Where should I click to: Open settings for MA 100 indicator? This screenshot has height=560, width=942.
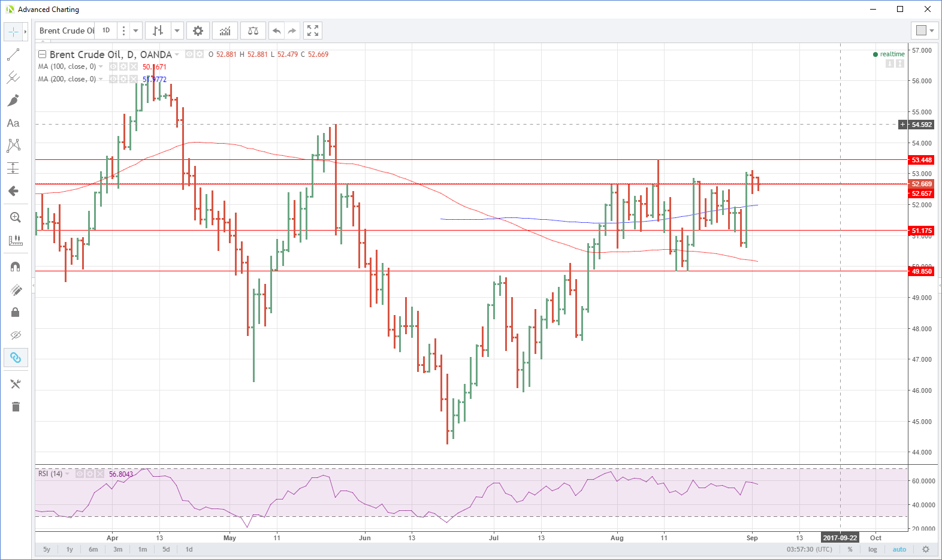tap(123, 66)
